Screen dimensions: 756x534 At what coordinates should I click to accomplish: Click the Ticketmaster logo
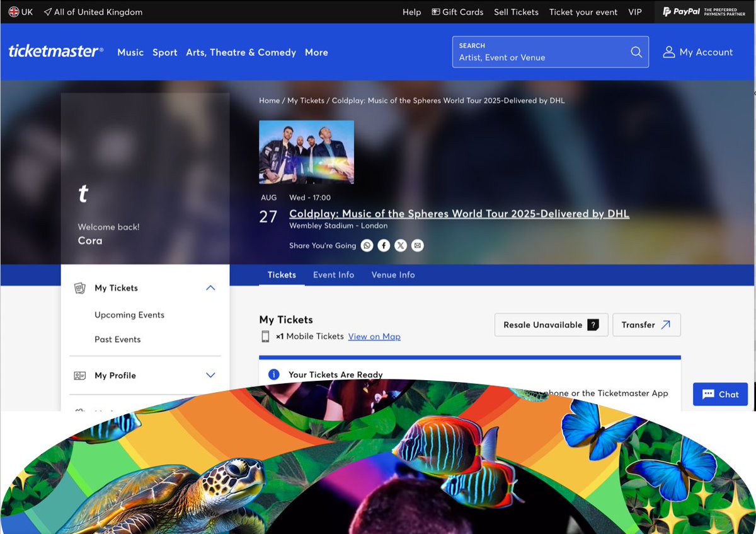click(x=55, y=52)
